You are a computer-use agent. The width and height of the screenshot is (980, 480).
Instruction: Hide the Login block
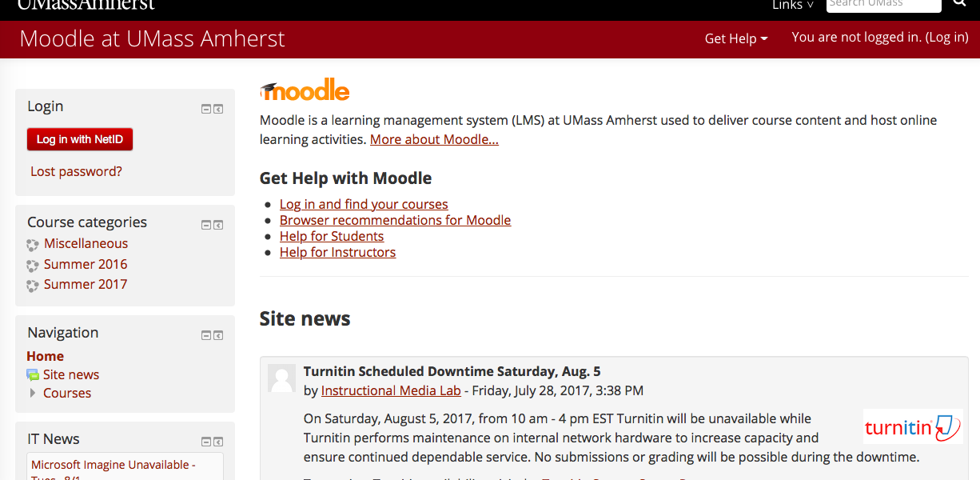click(x=206, y=110)
